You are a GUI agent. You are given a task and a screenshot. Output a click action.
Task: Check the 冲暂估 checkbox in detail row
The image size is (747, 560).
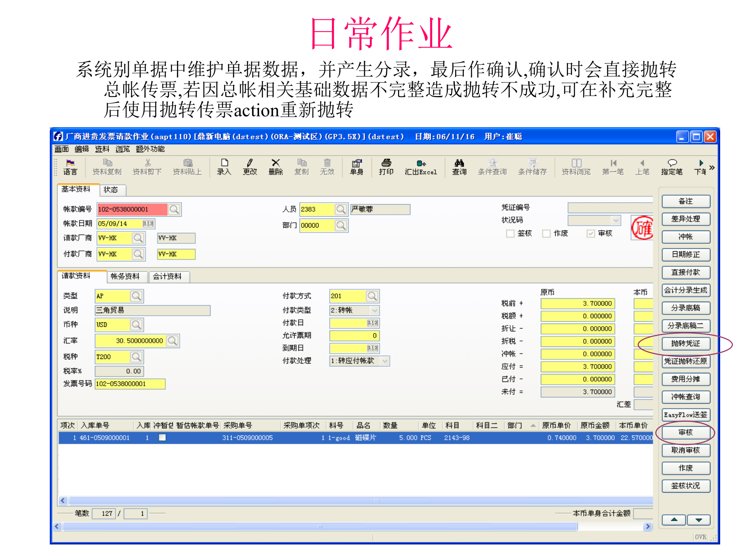click(x=162, y=437)
